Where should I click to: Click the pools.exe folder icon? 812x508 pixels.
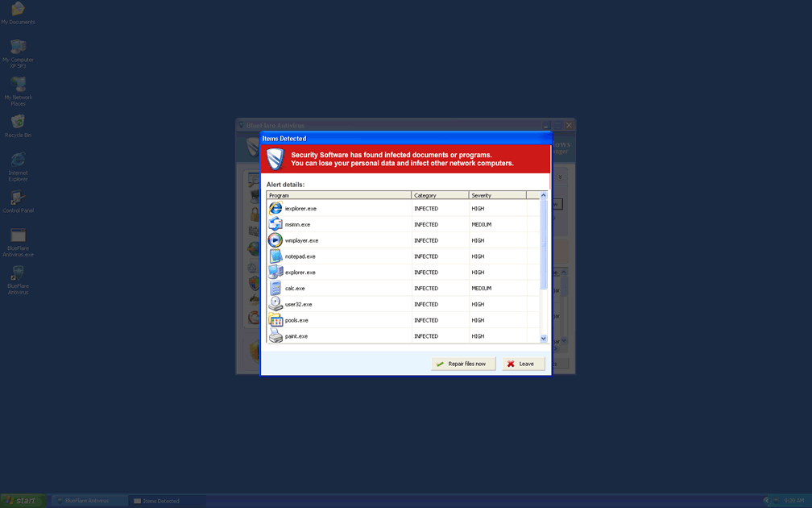point(275,320)
